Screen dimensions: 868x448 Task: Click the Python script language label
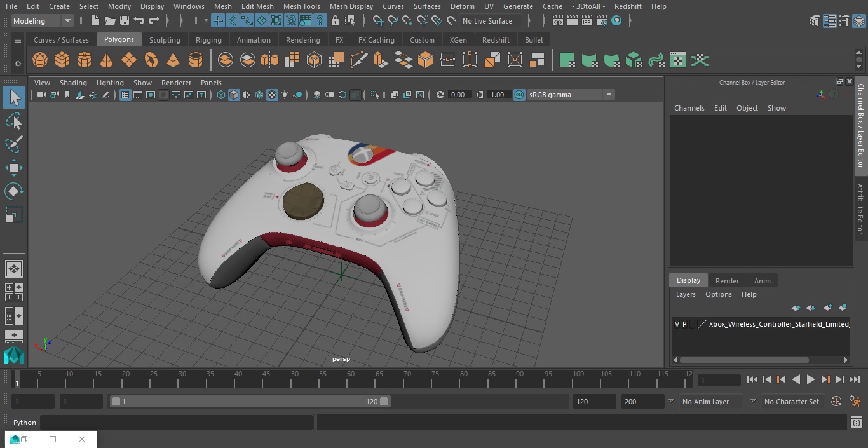tap(25, 423)
